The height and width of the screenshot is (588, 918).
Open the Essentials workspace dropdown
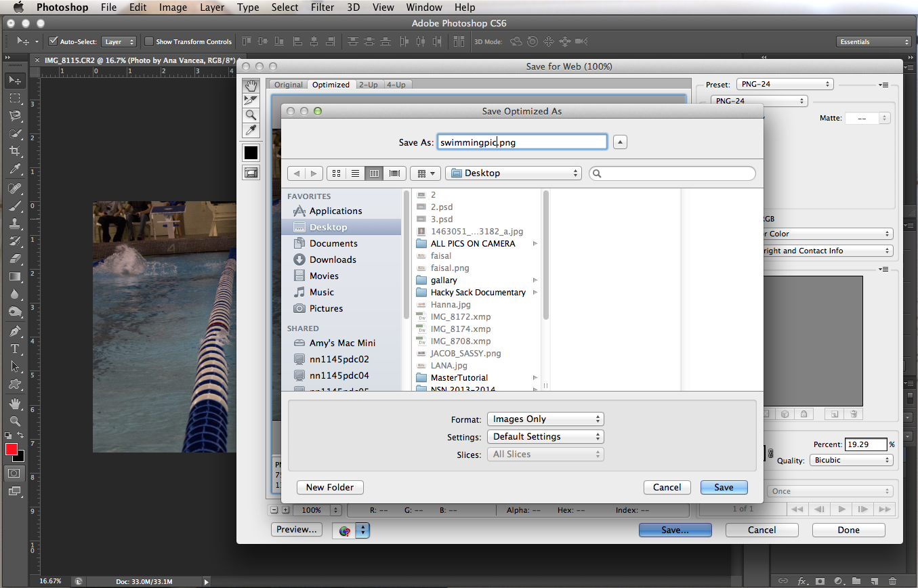pyautogui.click(x=874, y=41)
